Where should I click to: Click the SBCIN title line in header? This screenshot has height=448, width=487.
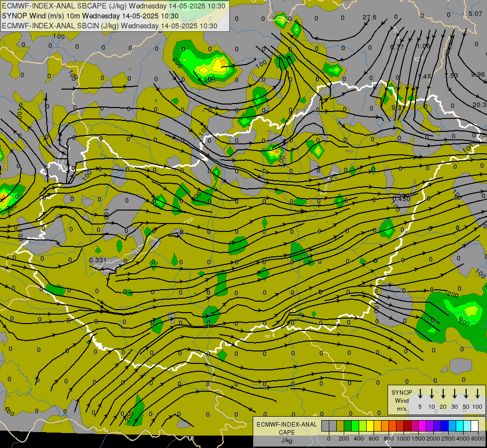[109, 26]
